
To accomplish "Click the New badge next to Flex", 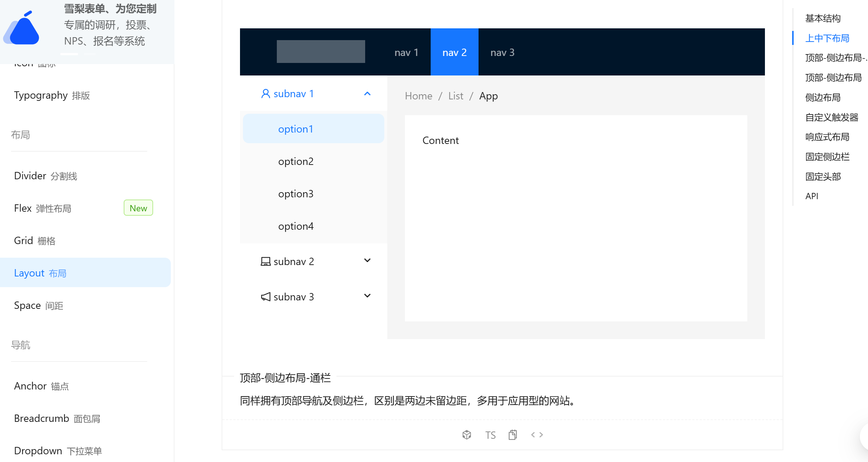I will pyautogui.click(x=138, y=208).
